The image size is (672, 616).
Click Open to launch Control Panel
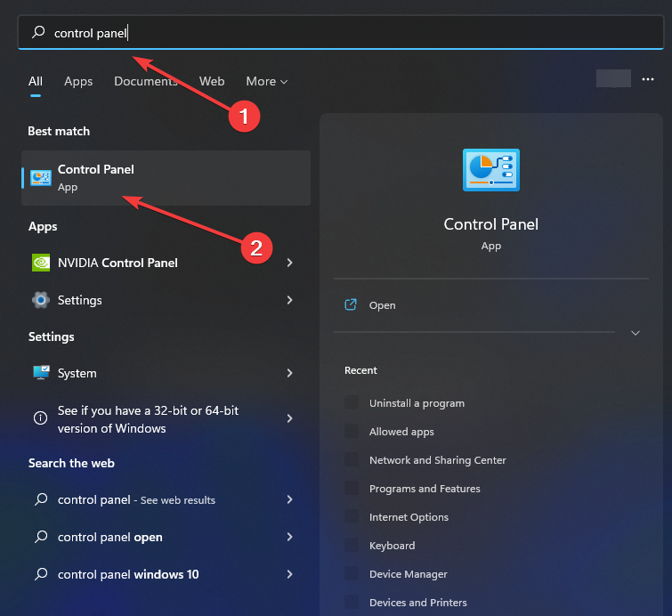click(x=383, y=305)
